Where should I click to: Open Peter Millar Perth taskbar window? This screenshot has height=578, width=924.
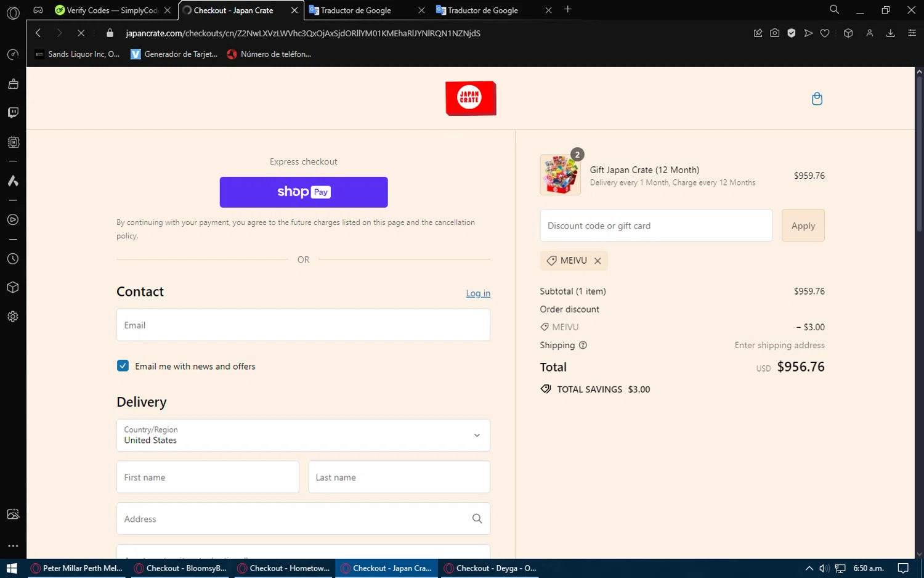[x=76, y=568]
